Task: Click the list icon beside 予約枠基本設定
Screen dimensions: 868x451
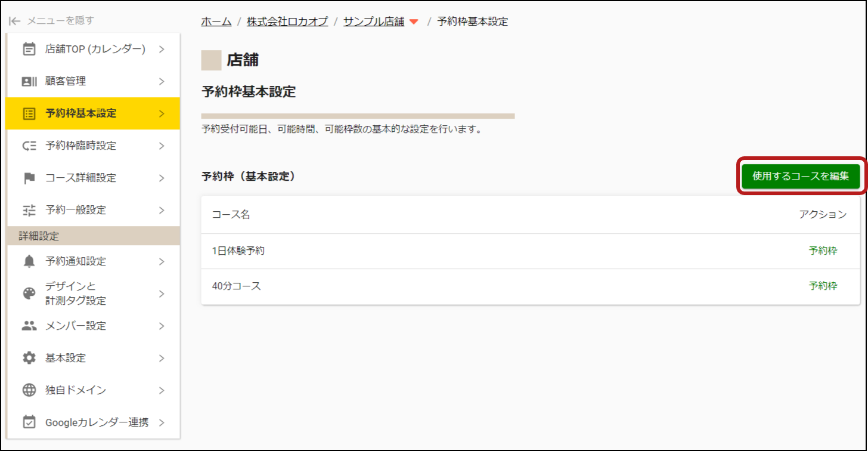Action: click(x=29, y=113)
